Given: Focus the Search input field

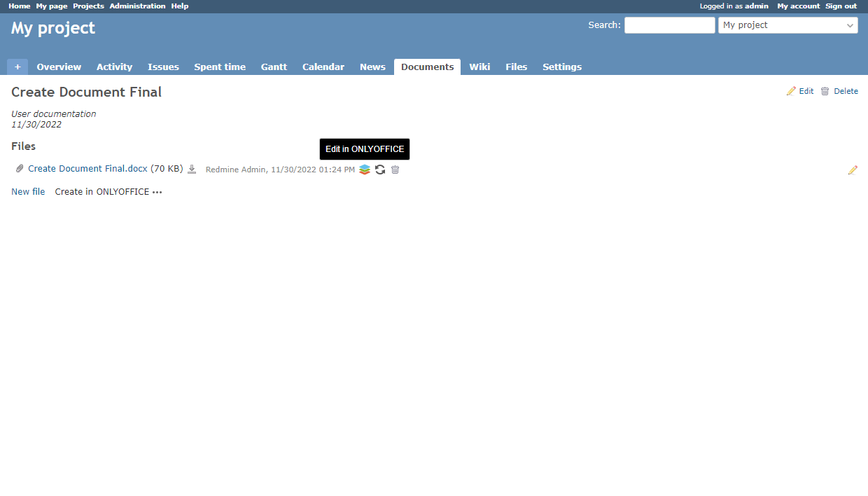Looking at the screenshot, I should point(669,25).
